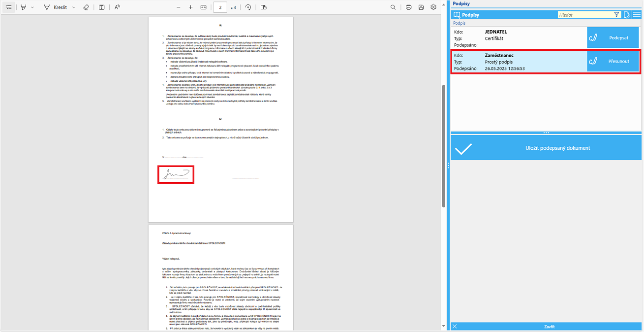
Task: Open PDF viewer settings gear
Action: 433,7
